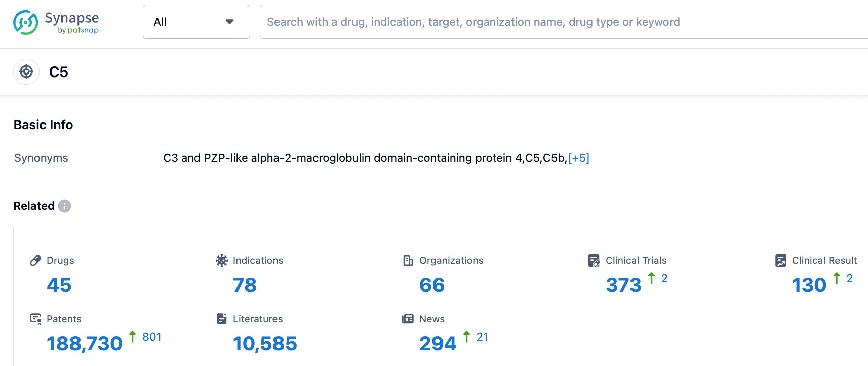View the 373 clinical trials

tap(623, 285)
